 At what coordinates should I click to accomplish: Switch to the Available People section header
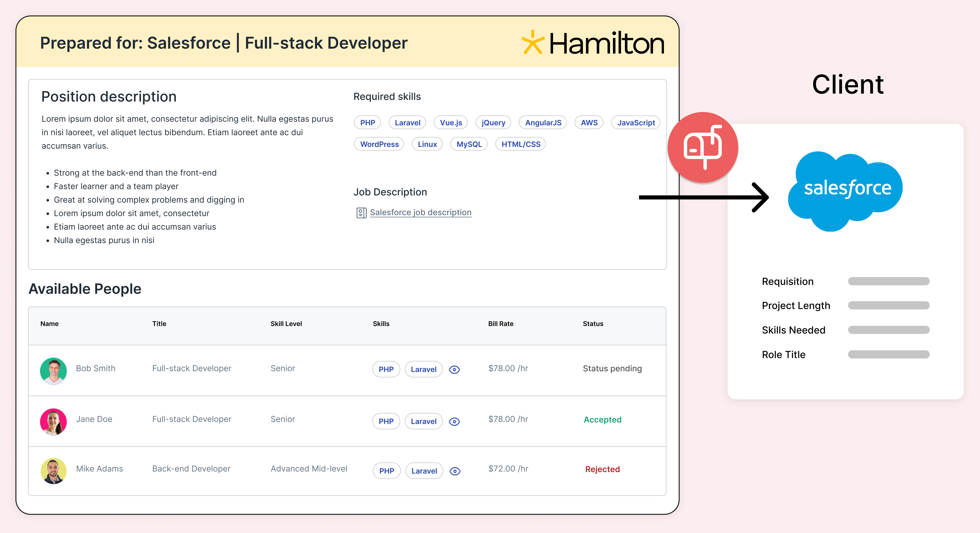pyautogui.click(x=85, y=289)
